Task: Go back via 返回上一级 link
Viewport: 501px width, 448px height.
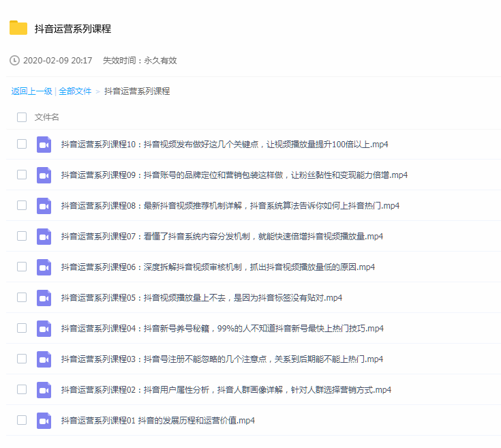Action: [31, 91]
